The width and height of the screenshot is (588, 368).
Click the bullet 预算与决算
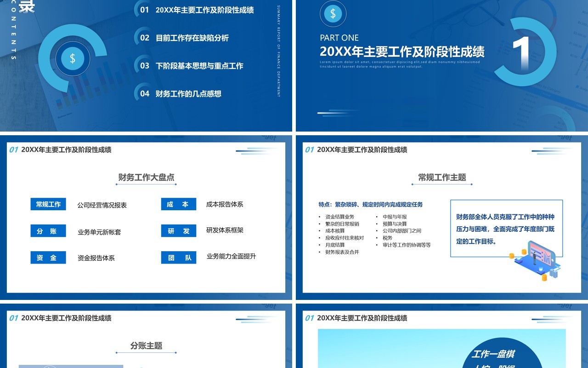click(x=395, y=224)
